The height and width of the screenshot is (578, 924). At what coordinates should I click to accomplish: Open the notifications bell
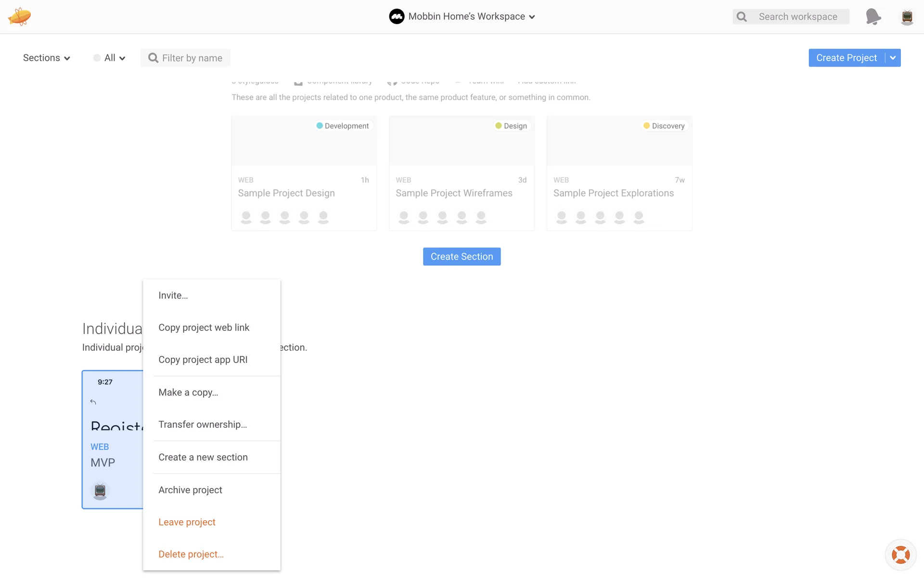873,16
